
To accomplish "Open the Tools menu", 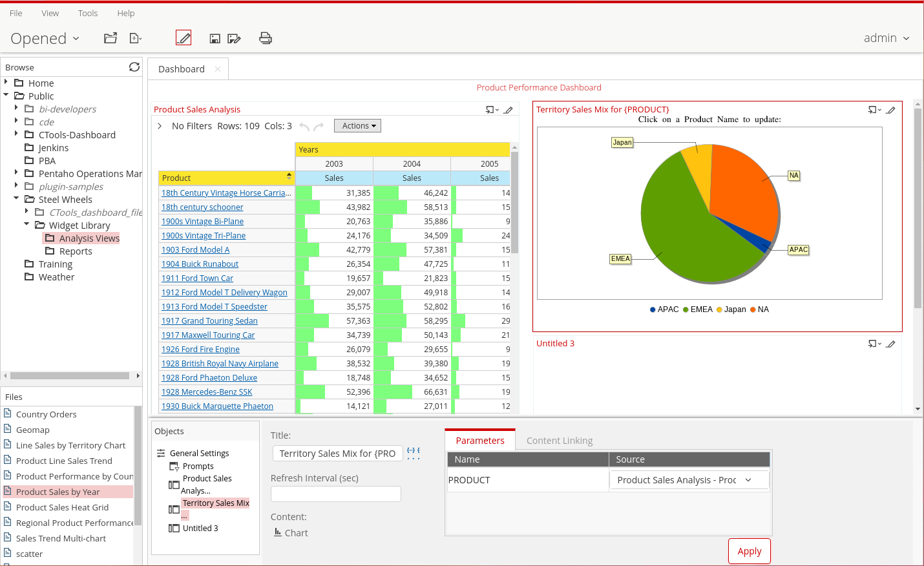I will pos(88,13).
